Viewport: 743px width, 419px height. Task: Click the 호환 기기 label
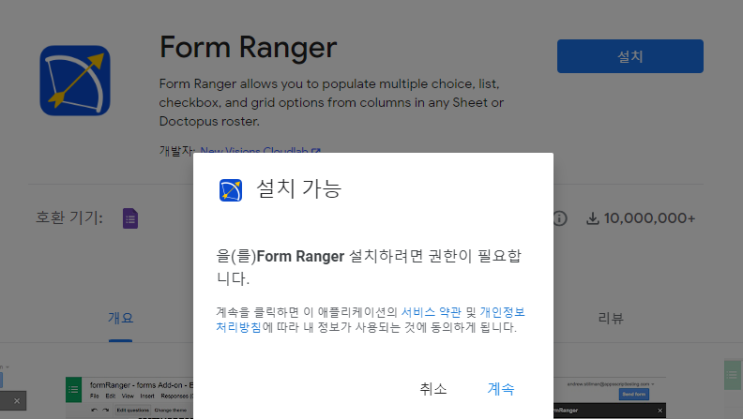pyautogui.click(x=69, y=218)
